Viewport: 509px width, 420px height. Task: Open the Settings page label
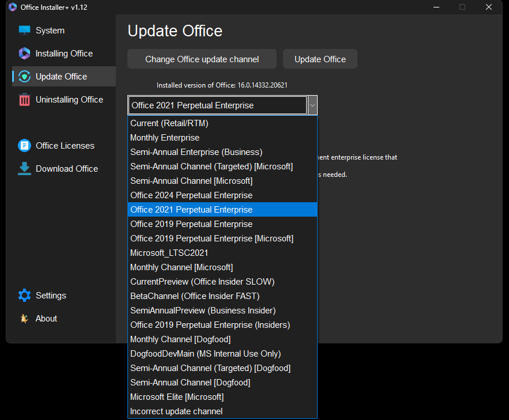coord(51,296)
